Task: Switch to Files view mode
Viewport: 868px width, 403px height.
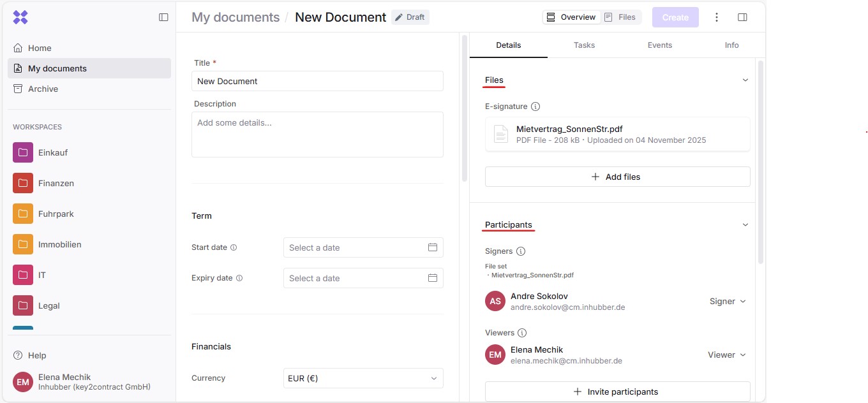Action: pos(620,17)
